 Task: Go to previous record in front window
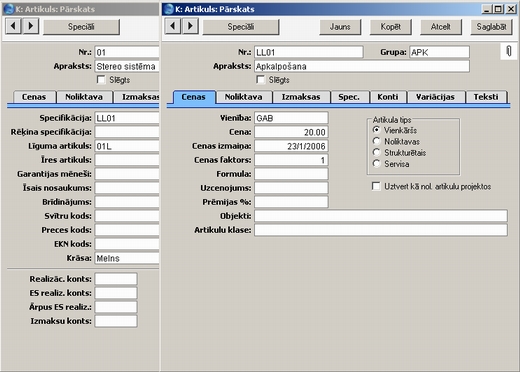173,26
